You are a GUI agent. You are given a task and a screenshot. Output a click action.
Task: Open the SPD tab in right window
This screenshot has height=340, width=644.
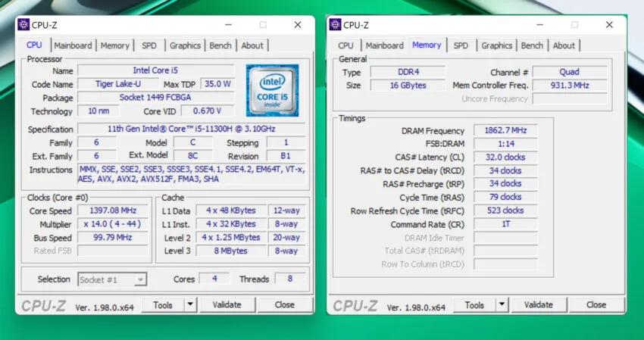(461, 45)
